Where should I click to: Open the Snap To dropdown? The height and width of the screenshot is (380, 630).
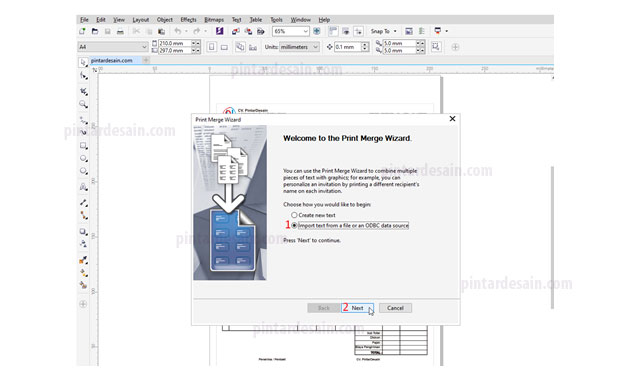coord(383,31)
